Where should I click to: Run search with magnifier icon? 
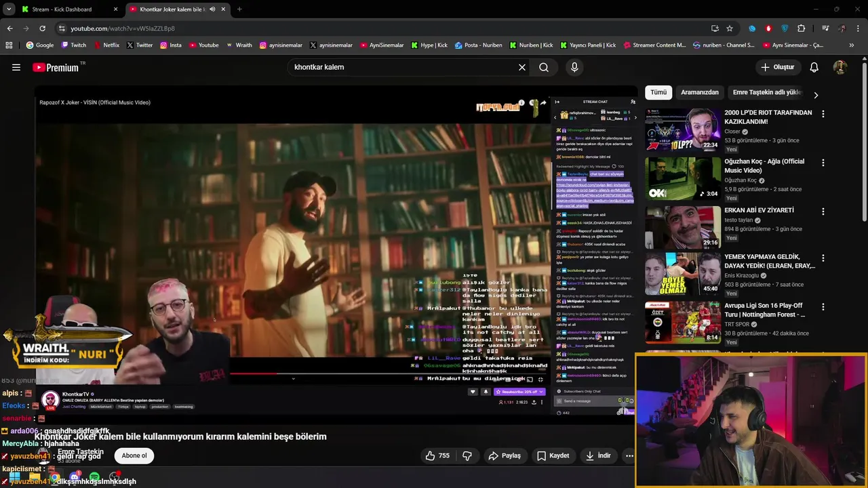544,67
